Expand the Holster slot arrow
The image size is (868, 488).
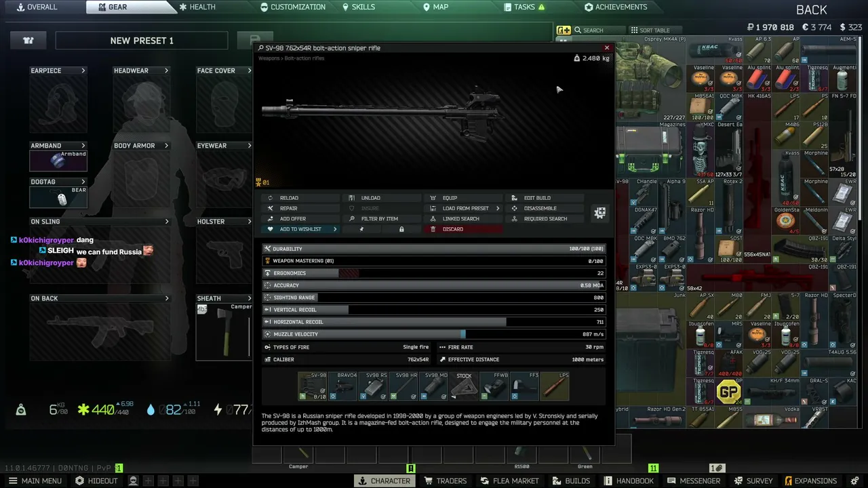pos(249,222)
